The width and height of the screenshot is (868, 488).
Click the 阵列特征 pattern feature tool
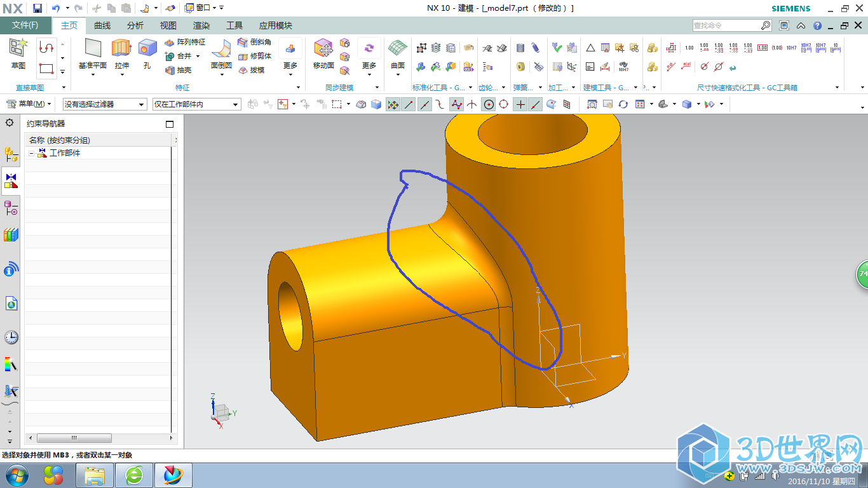[185, 42]
